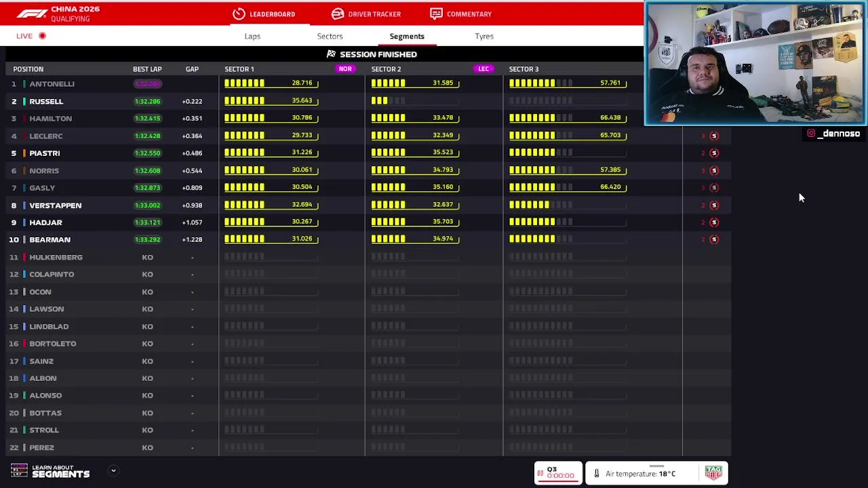Click Norris's sector 3 time 57.385
868x488 pixels.
click(610, 169)
